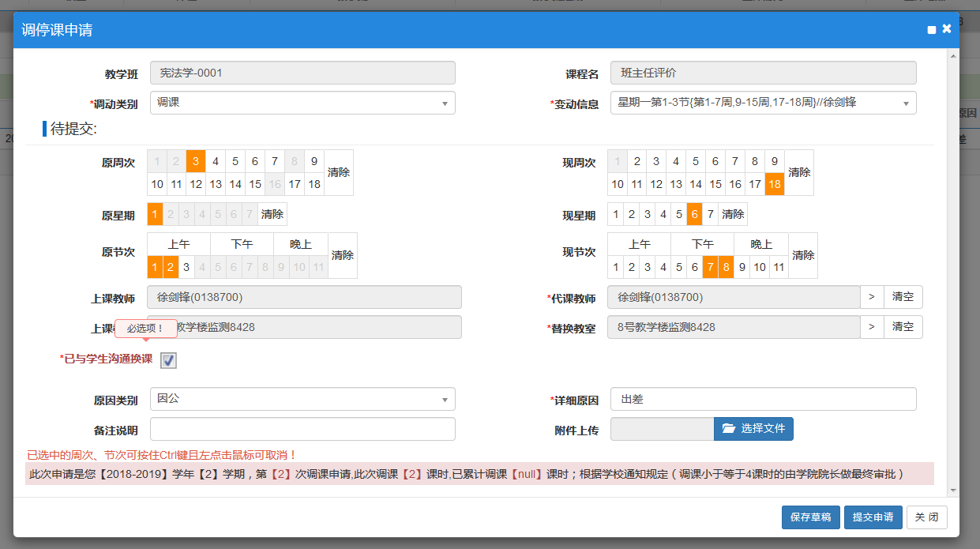The width and height of the screenshot is (980, 549).
Task: Click 清空 beside 代课教师 field
Action: pyautogui.click(x=903, y=297)
